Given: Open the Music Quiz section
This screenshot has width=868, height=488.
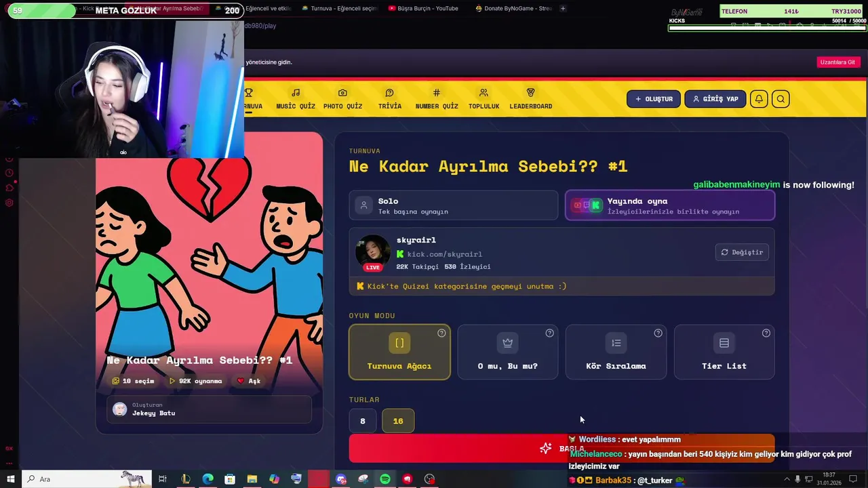Looking at the screenshot, I should [296, 99].
